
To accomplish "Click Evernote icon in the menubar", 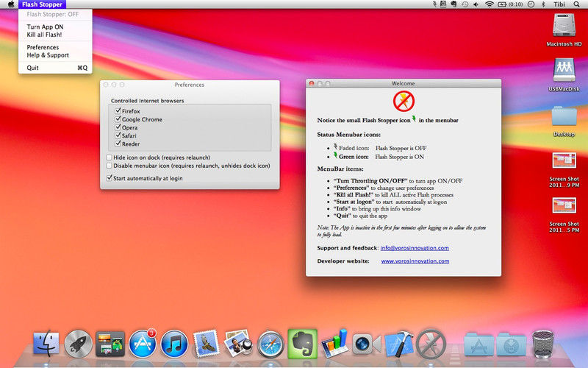I will point(453,4).
